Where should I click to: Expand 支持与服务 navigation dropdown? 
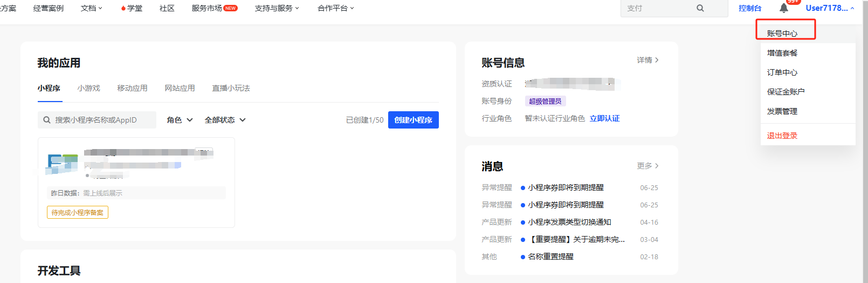(277, 8)
